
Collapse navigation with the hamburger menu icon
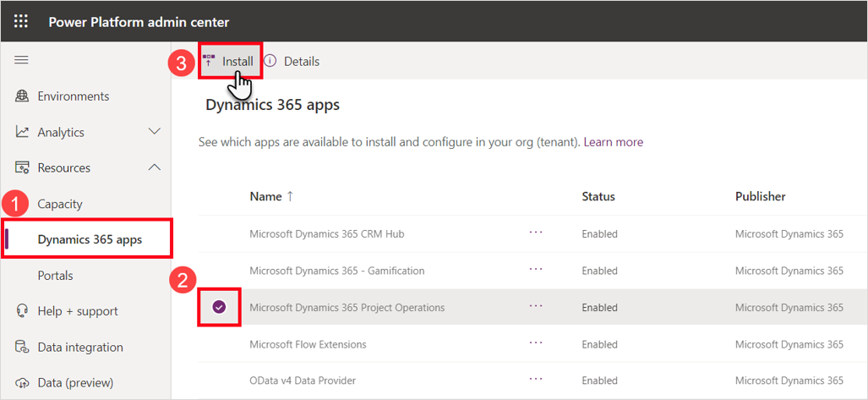click(x=21, y=60)
